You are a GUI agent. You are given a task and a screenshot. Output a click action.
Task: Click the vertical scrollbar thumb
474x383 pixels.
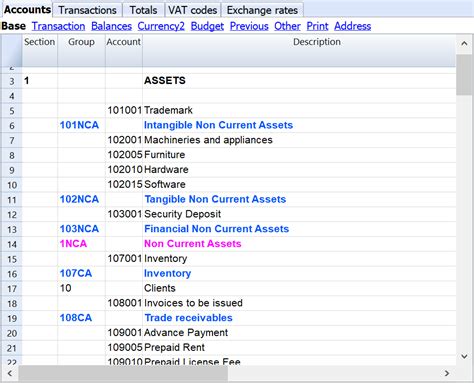[464, 75]
